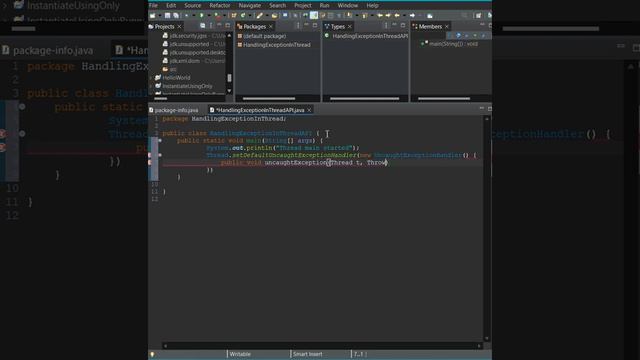Toggle the highlighted Mark Occurrences toolbar icon
The width and height of the screenshot is (640, 360).
click(313, 16)
